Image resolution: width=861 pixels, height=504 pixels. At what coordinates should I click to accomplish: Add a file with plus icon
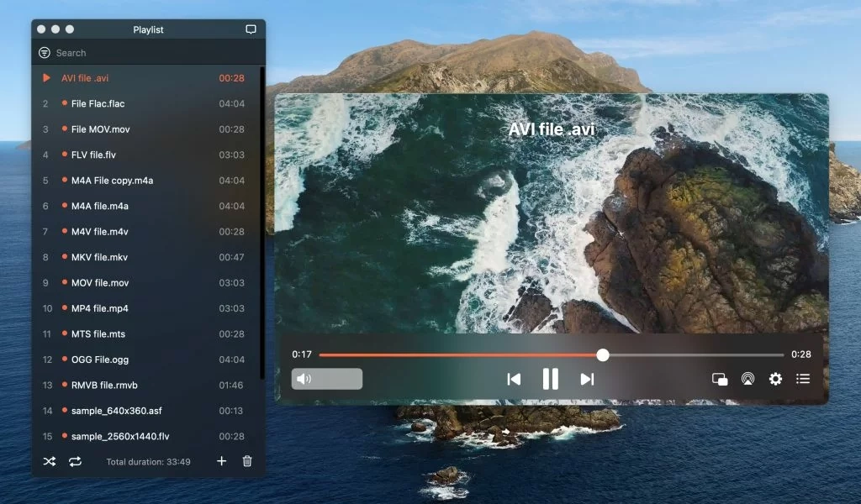pos(221,461)
